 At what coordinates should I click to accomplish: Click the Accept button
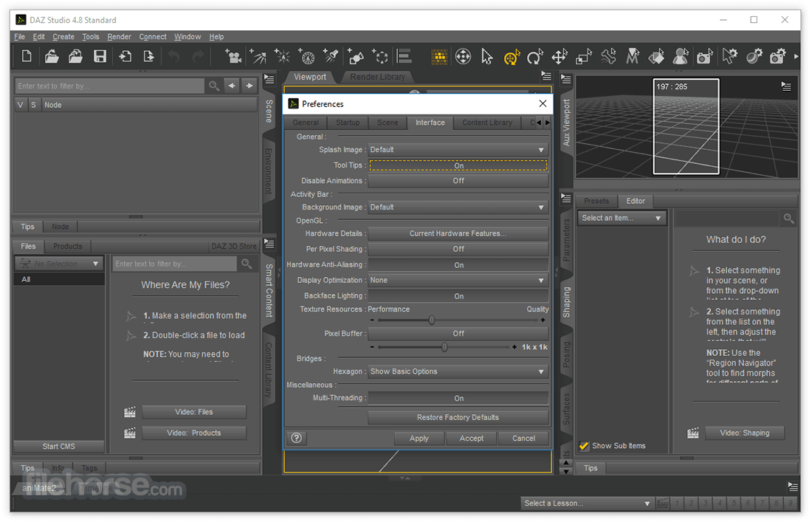pos(471,438)
